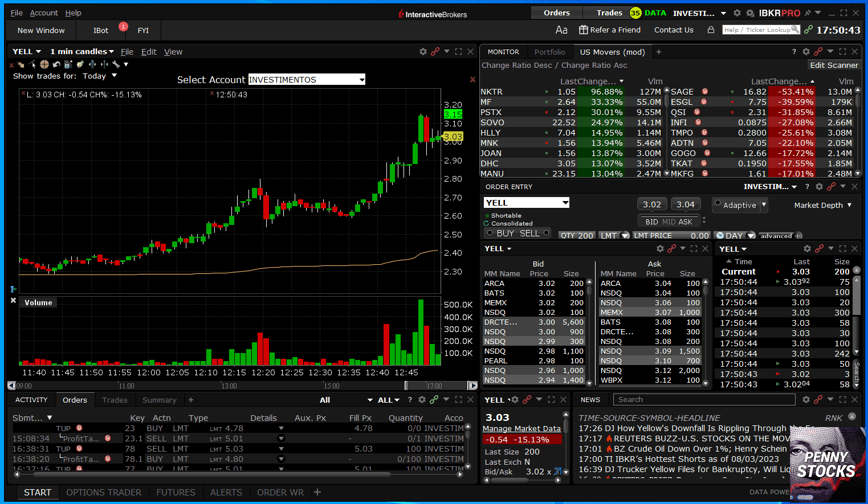Select the SELL radio button
Viewport: 868px width, 504px height.
[x=546, y=233]
